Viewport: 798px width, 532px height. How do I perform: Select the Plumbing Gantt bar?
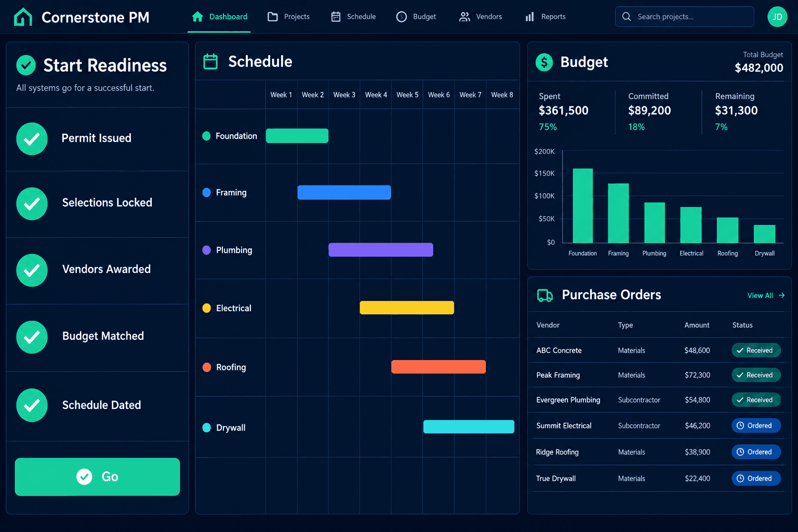pyautogui.click(x=381, y=250)
